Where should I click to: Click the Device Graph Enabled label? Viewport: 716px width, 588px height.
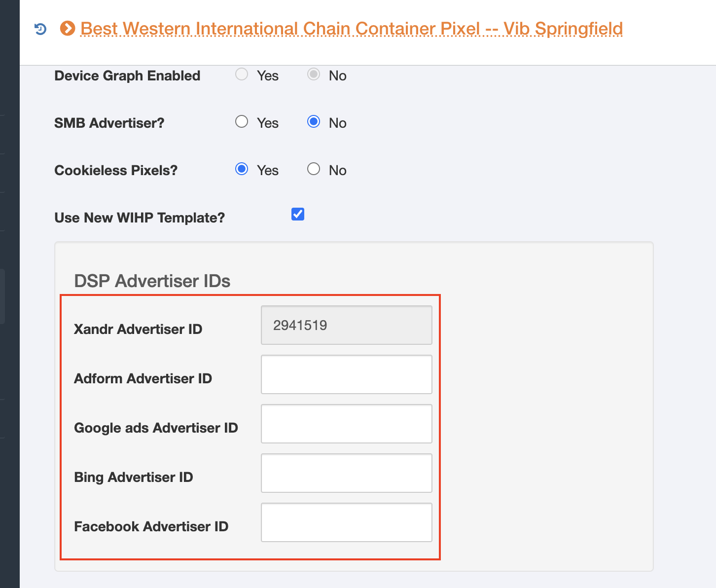click(x=127, y=75)
